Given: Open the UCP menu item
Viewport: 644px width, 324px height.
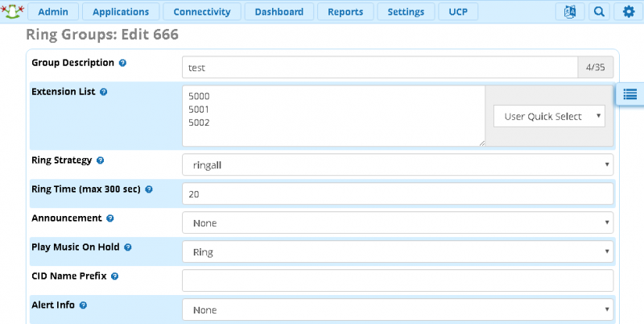Looking at the screenshot, I should [458, 11].
